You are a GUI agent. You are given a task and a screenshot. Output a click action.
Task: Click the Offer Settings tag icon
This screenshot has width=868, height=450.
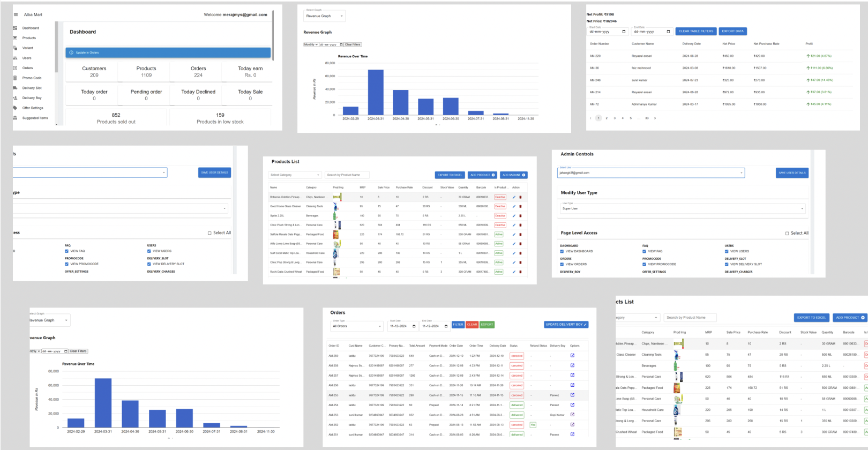[15, 108]
